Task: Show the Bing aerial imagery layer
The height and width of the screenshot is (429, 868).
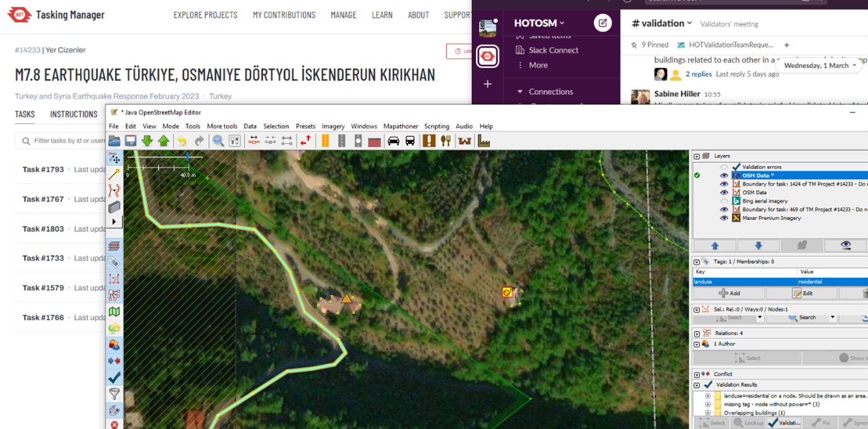Action: (x=724, y=201)
